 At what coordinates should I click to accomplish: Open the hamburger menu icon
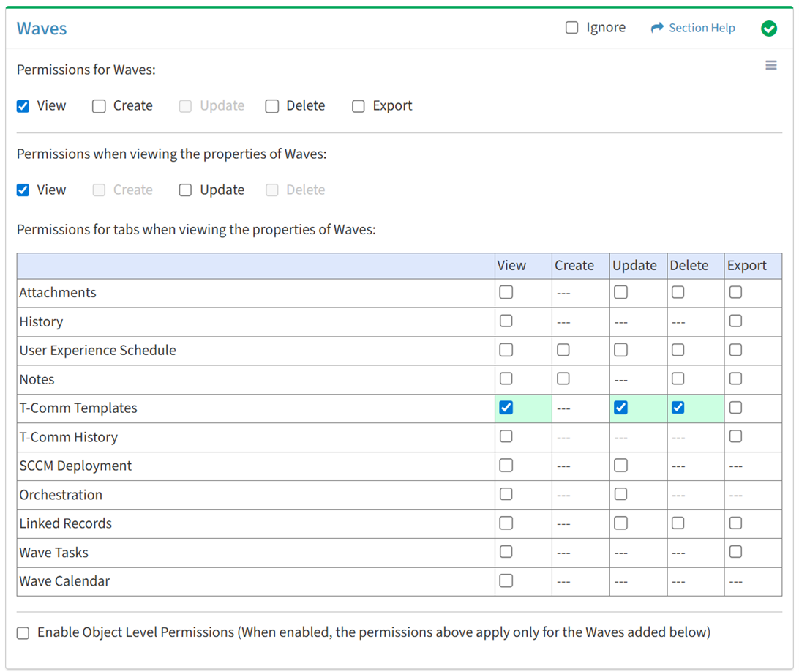point(771,66)
